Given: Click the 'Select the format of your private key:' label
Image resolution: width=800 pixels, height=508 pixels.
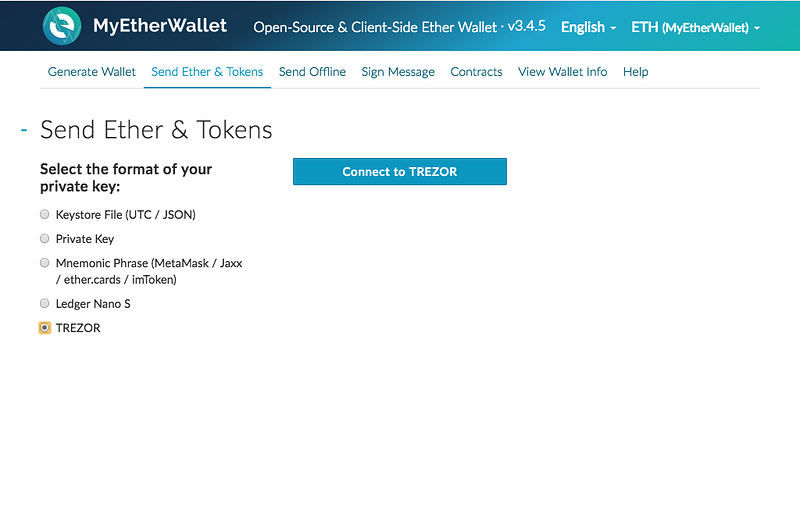Looking at the screenshot, I should coord(126,177).
